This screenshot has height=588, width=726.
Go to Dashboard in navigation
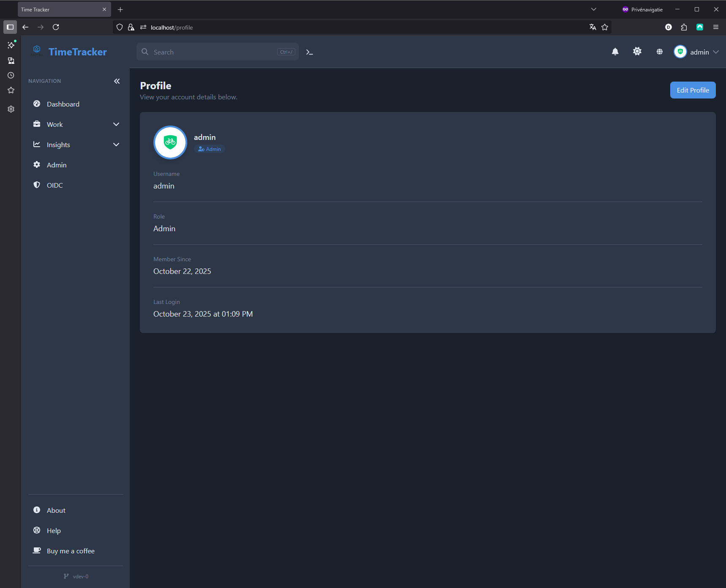[63, 104]
